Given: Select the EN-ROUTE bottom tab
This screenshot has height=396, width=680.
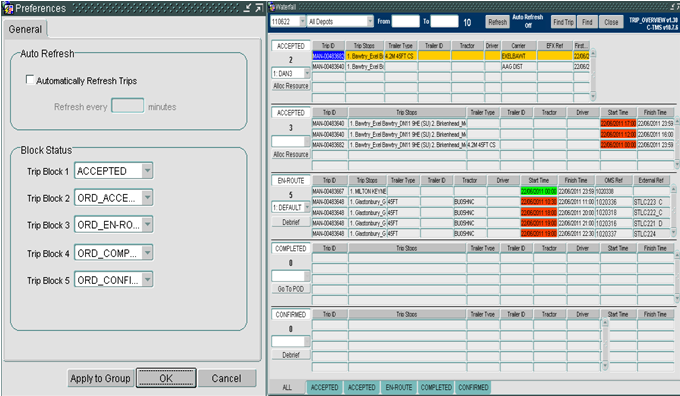Looking at the screenshot, I should [x=399, y=387].
